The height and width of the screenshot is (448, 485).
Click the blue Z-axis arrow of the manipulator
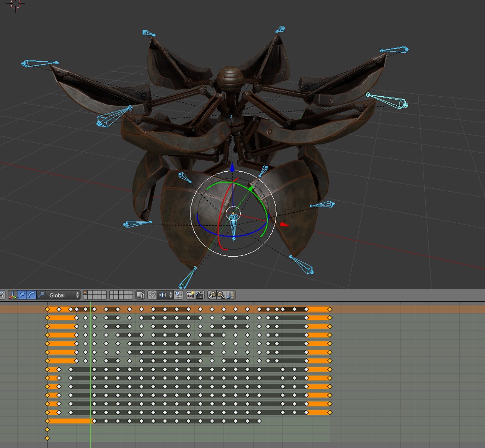click(x=232, y=168)
